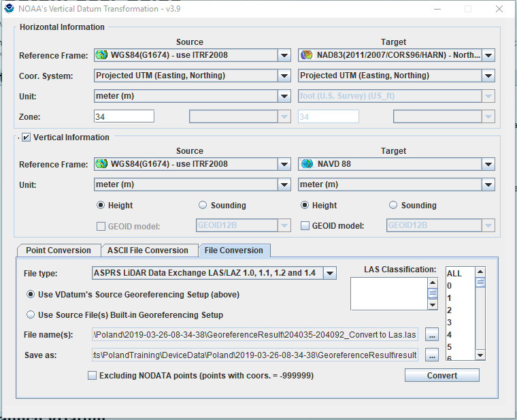Click NAVD 88 globe icon in vertical target
Viewport: 517px width, 420px height.
[x=307, y=164]
